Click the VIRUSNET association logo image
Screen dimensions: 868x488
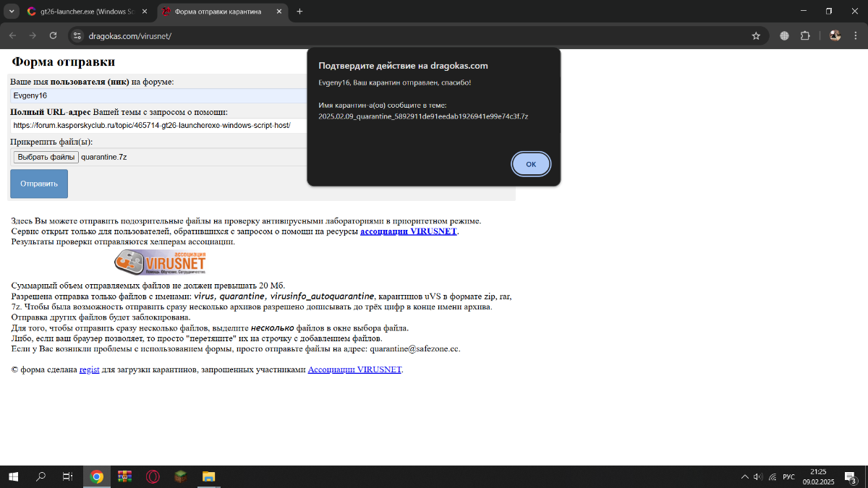coord(160,262)
